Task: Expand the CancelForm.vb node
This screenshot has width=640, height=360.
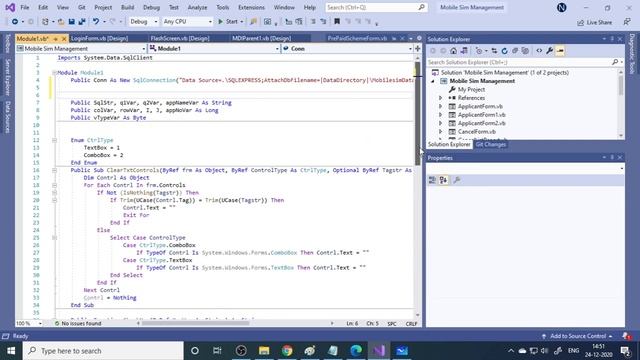Action: (x=440, y=131)
